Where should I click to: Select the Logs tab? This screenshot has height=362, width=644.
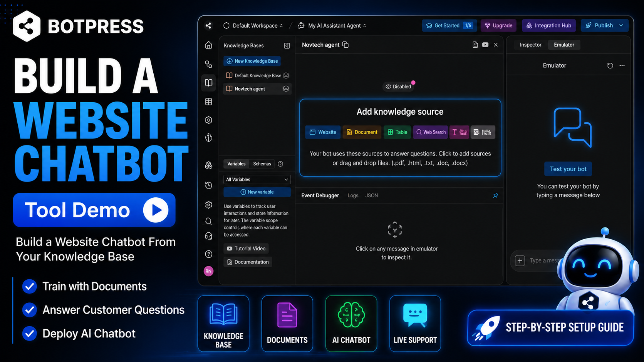pos(353,195)
